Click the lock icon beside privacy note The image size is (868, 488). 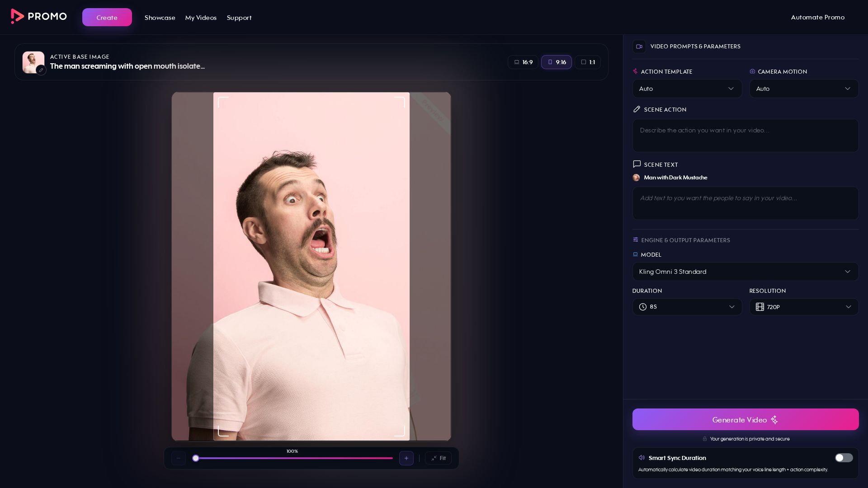(x=704, y=439)
